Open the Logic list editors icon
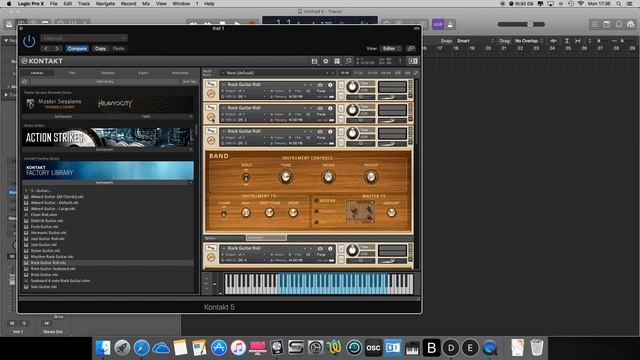The image size is (640, 360). point(595,24)
